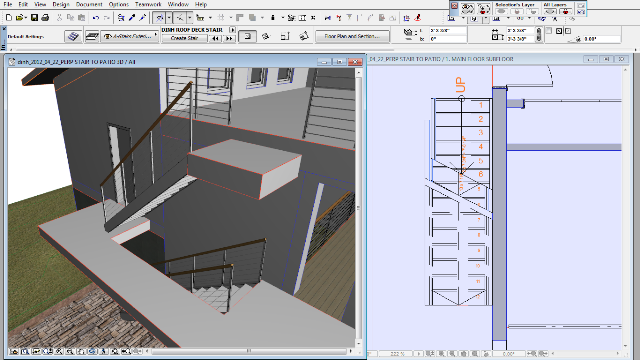Image resolution: width=640 pixels, height=360 pixels.
Task: Select the Inject Parameters syringe icon
Action: tap(142, 18)
